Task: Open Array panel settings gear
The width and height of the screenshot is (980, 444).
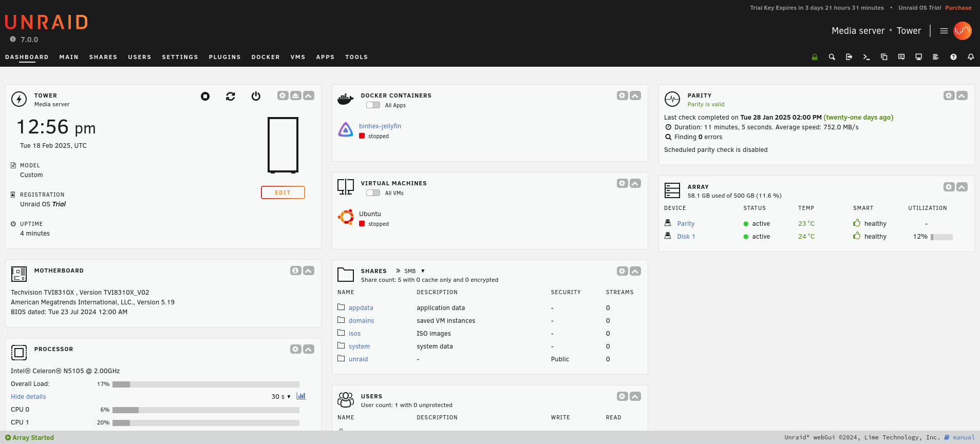Action: tap(949, 187)
